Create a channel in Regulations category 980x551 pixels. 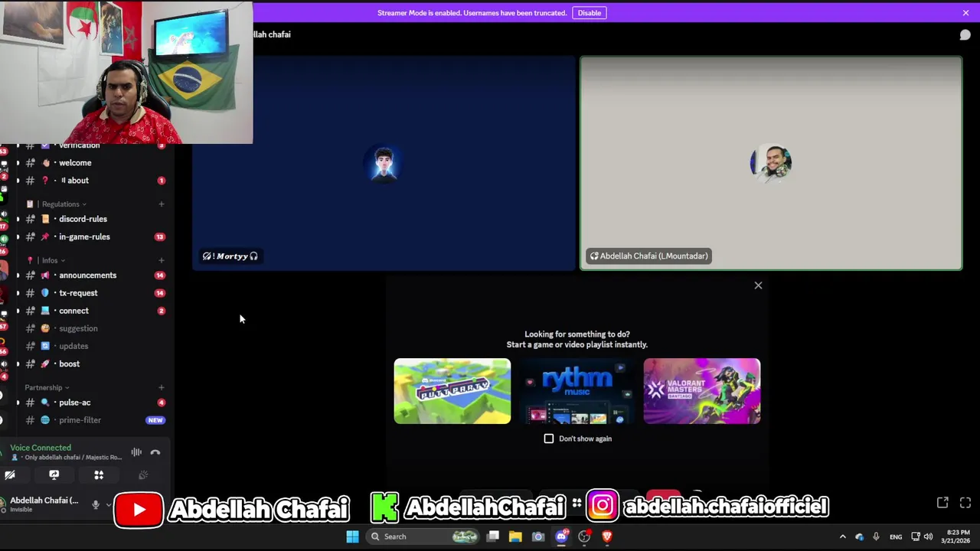point(162,204)
